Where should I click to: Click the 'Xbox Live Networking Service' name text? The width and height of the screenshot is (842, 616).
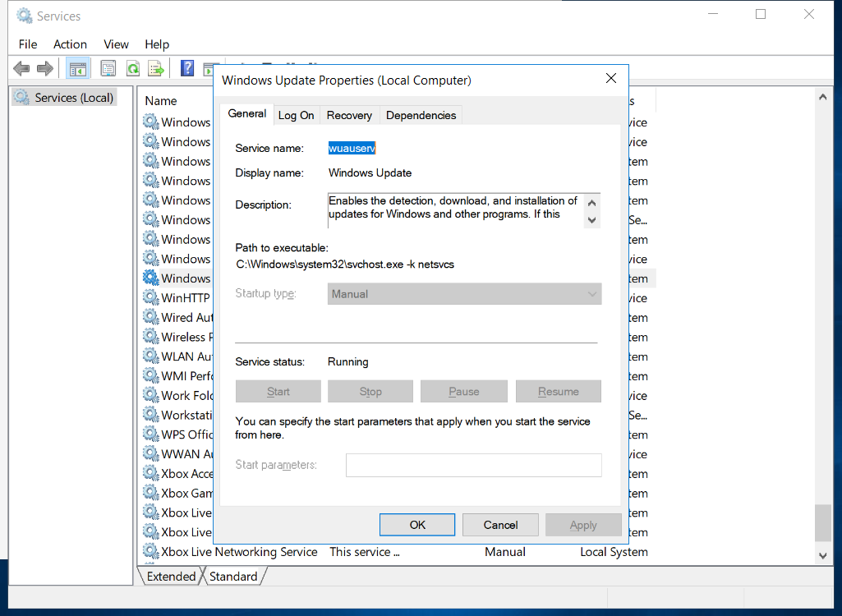240,552
